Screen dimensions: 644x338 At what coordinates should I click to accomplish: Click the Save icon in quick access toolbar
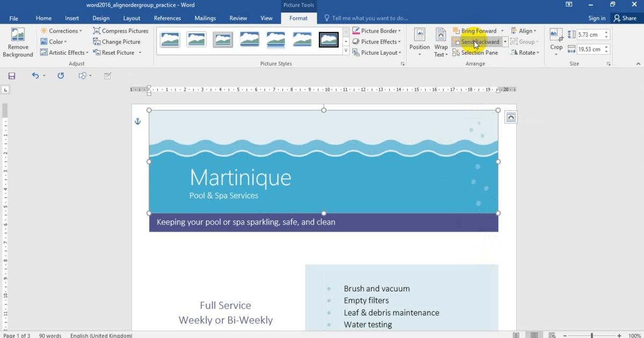(x=12, y=76)
